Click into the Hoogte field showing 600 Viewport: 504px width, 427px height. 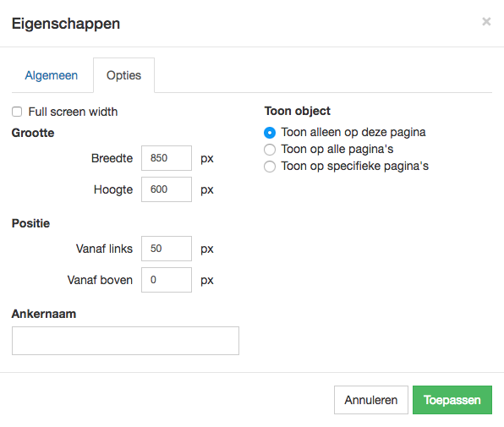(167, 189)
